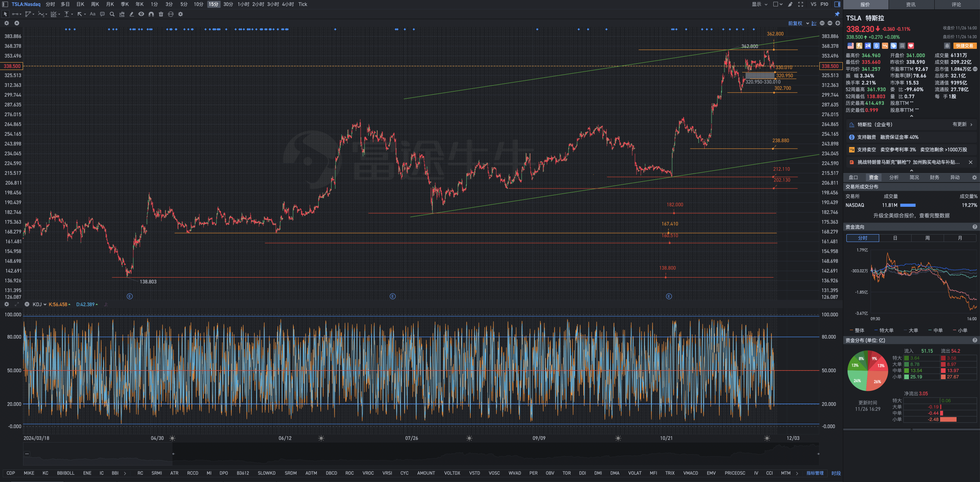Open the 资讯 news tab

911,5
